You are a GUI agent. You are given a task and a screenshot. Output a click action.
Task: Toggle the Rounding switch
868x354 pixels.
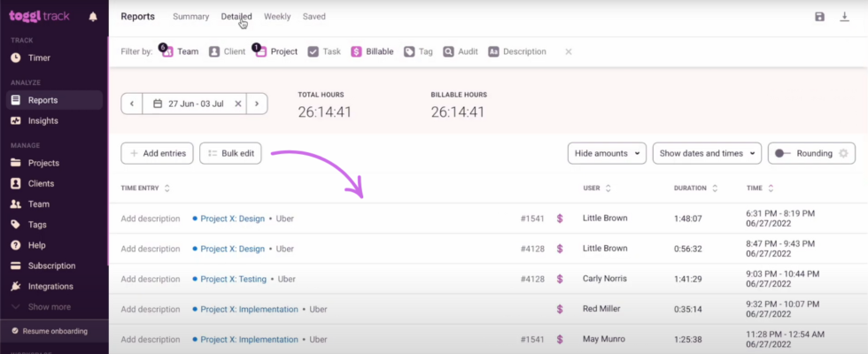click(782, 153)
